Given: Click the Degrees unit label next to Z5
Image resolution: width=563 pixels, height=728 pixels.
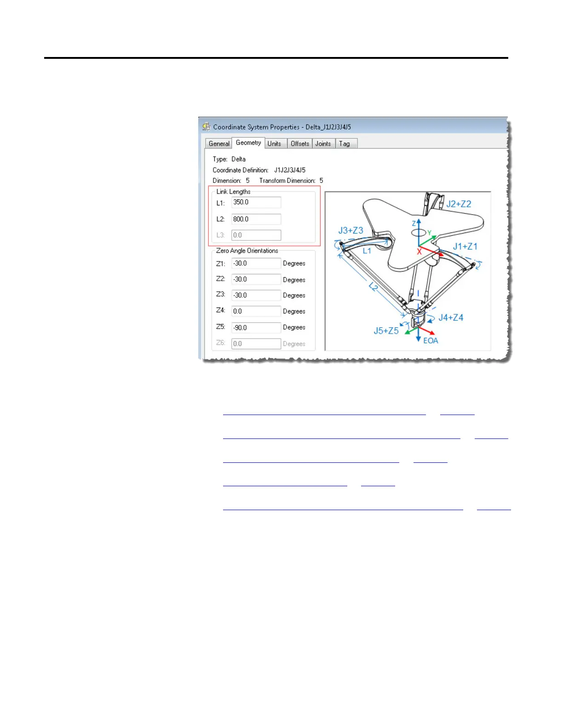Looking at the screenshot, I should 294,328.
